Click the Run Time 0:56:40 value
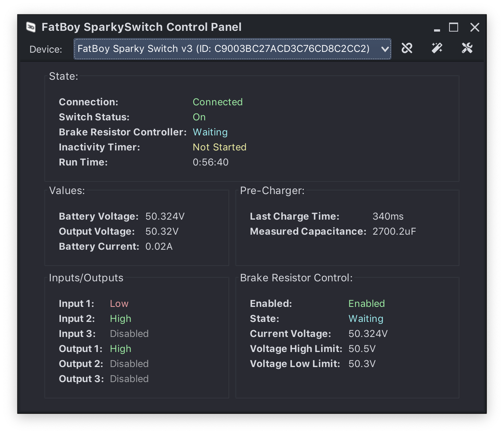This screenshot has height=434, width=504. [210, 162]
